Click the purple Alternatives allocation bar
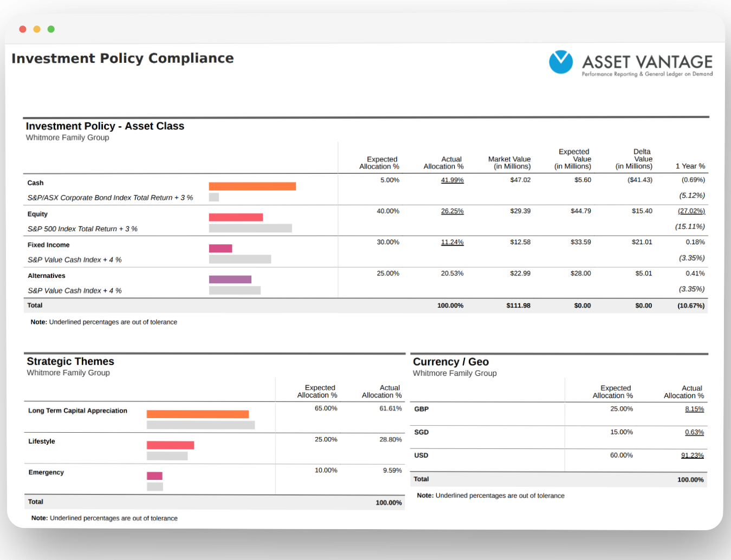The width and height of the screenshot is (731, 560). point(230,279)
